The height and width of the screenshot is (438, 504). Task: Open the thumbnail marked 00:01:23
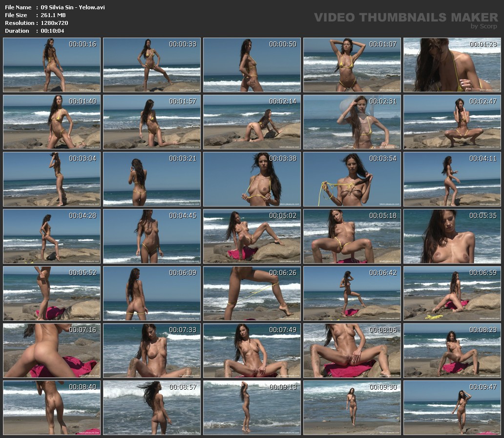[x=452, y=65]
